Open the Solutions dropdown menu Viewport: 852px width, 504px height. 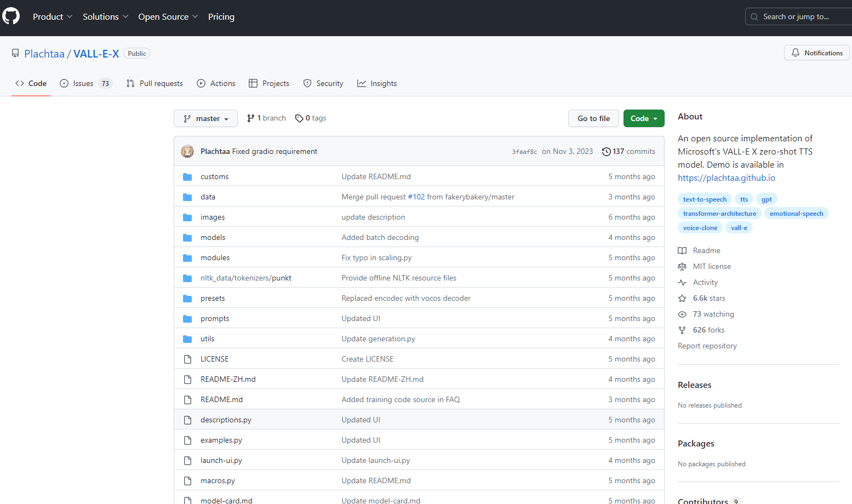tap(106, 17)
